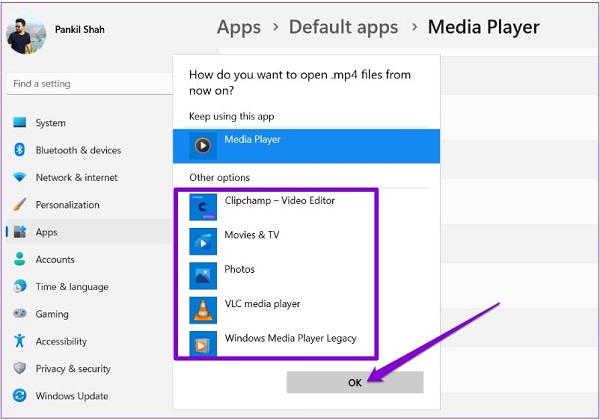Confirm selection with OK button
The height and width of the screenshot is (420, 600).
[x=355, y=382]
